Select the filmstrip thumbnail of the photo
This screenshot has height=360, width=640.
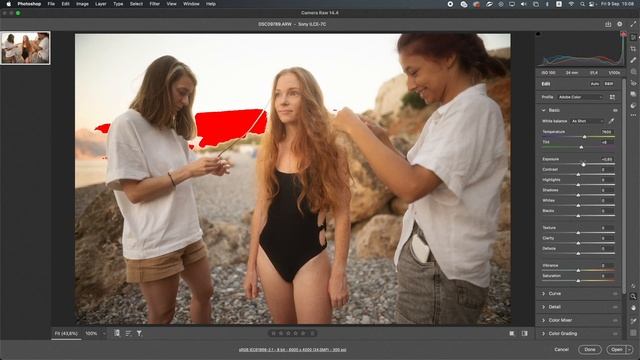pyautogui.click(x=25, y=48)
